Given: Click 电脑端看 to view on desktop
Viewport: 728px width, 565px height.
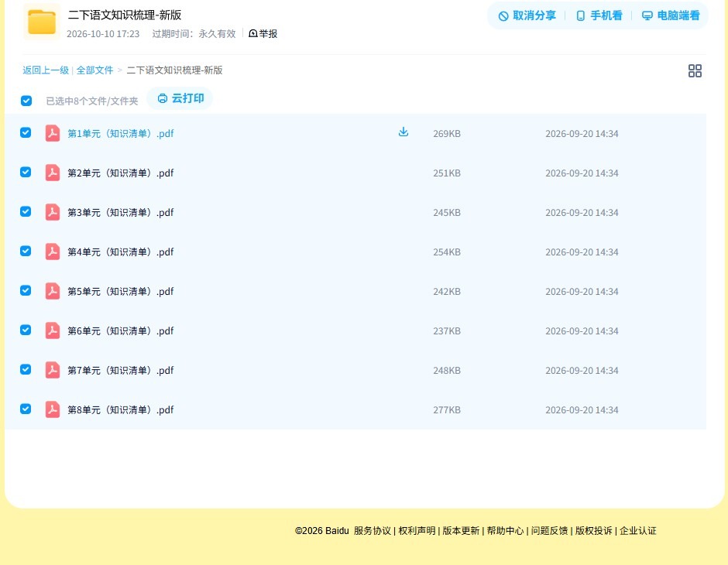Looking at the screenshot, I should 671,15.
